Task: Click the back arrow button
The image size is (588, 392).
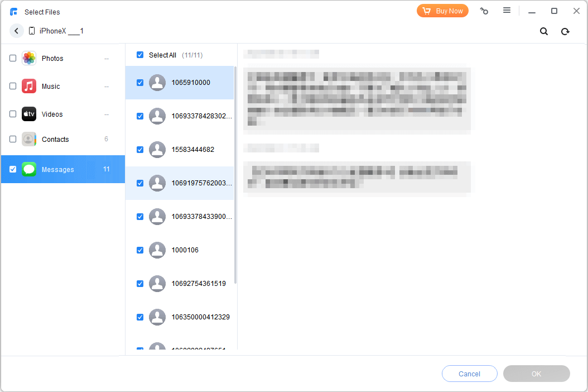Action: tap(16, 31)
